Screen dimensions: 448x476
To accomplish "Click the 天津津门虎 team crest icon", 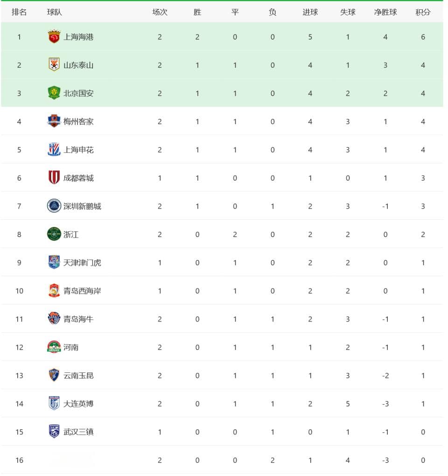I will tap(54, 262).
